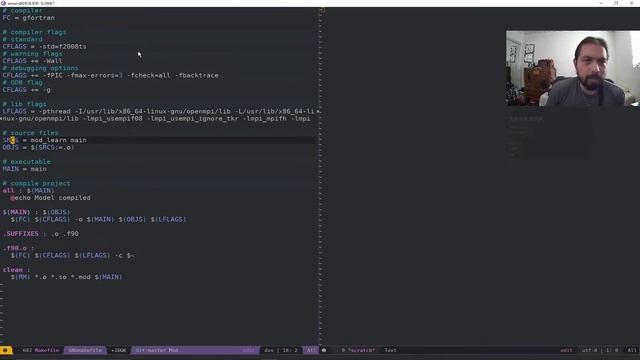
Task: Click the 'MAIN = main' line
Action: pos(24,169)
